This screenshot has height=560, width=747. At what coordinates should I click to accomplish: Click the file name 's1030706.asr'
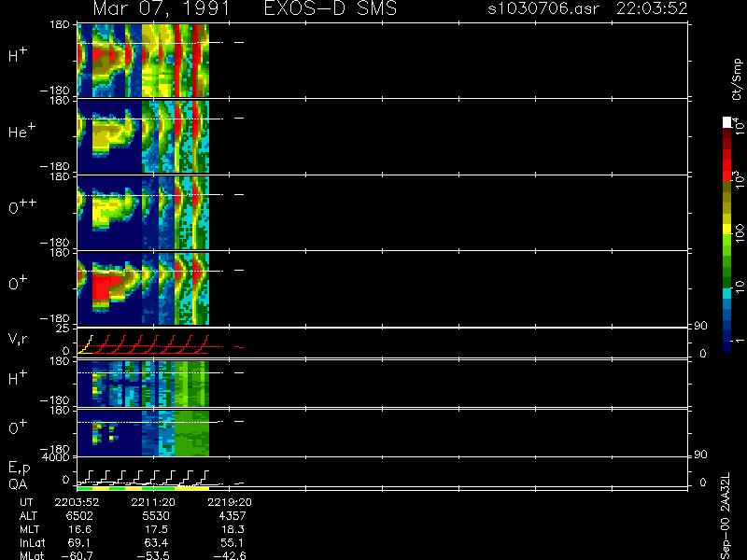(x=543, y=8)
